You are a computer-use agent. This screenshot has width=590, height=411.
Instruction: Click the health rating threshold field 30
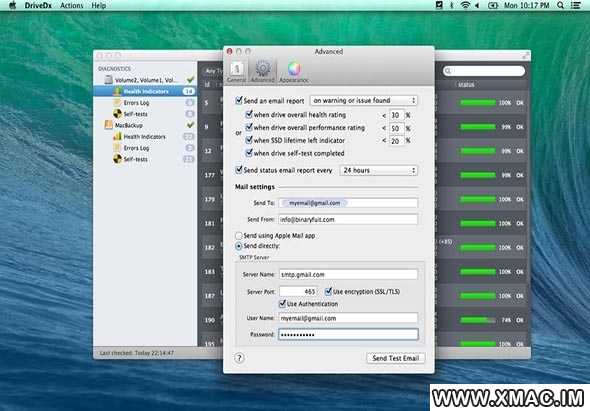[x=397, y=115]
